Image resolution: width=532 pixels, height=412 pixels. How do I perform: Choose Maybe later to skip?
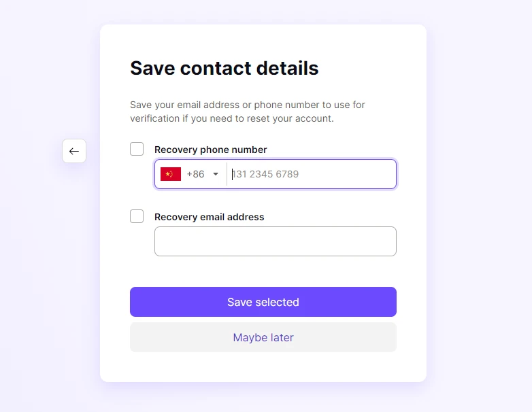tap(263, 337)
